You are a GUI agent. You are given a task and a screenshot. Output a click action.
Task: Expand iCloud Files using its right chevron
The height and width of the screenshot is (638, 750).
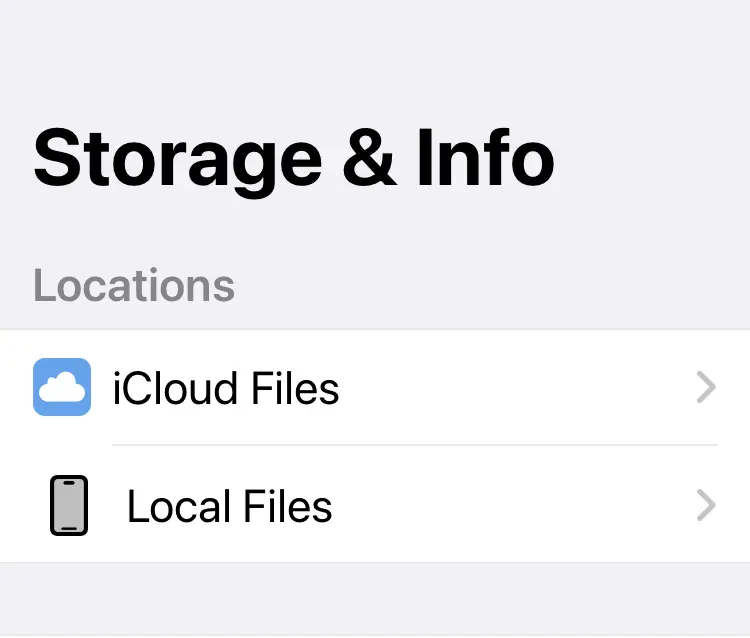pyautogui.click(x=706, y=388)
